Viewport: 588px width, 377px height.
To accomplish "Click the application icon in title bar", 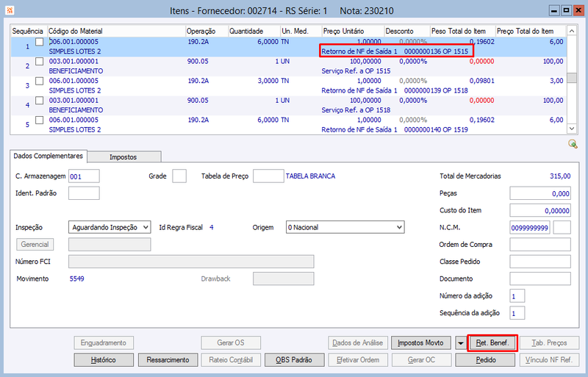I will click(x=10, y=10).
